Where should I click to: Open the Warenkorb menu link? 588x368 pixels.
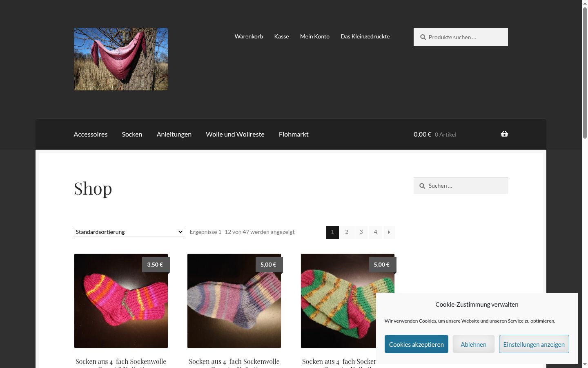[x=249, y=36]
